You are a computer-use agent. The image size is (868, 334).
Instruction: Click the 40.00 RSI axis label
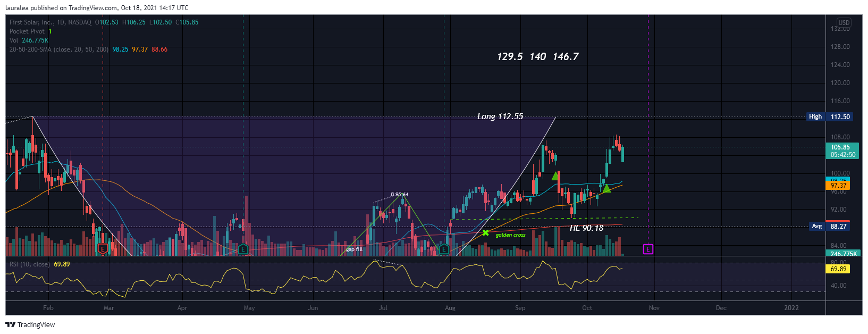click(839, 286)
